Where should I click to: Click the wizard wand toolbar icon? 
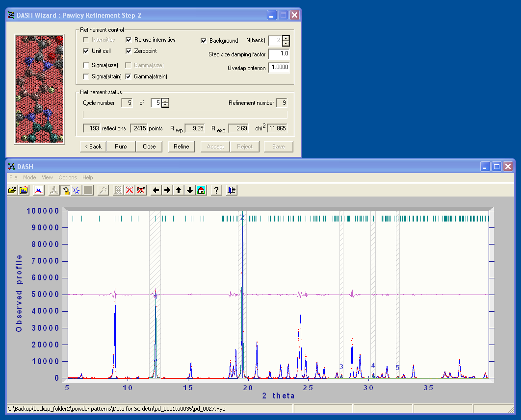pyautogui.click(x=104, y=190)
